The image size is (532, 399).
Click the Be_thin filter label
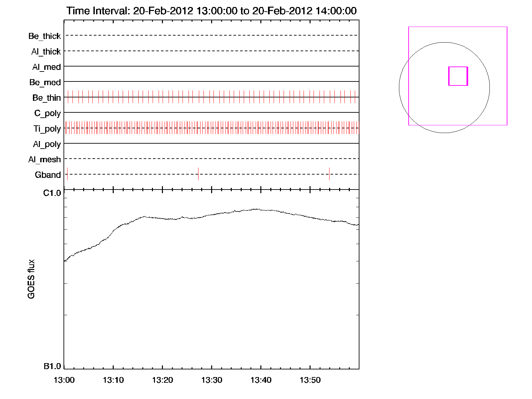(x=47, y=98)
